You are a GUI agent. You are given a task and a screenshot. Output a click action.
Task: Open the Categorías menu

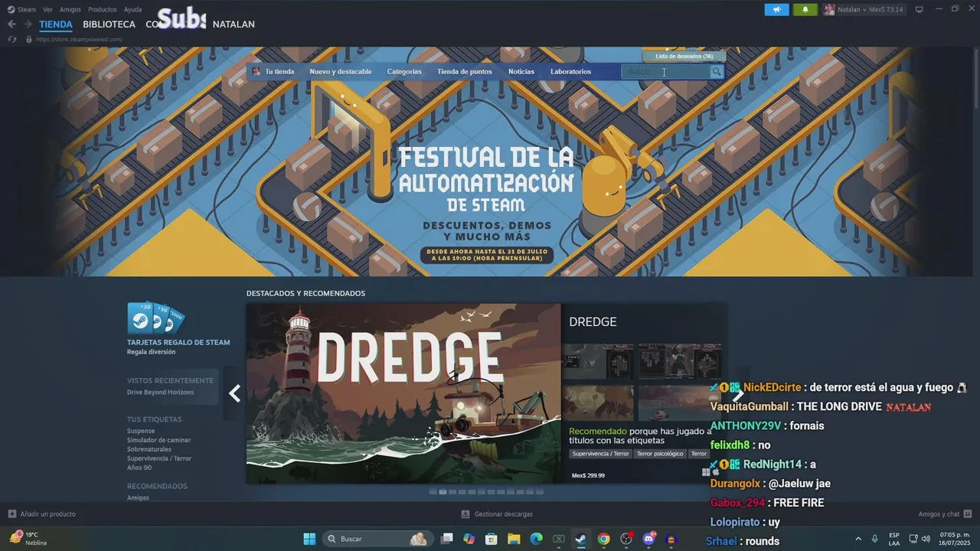(404, 72)
